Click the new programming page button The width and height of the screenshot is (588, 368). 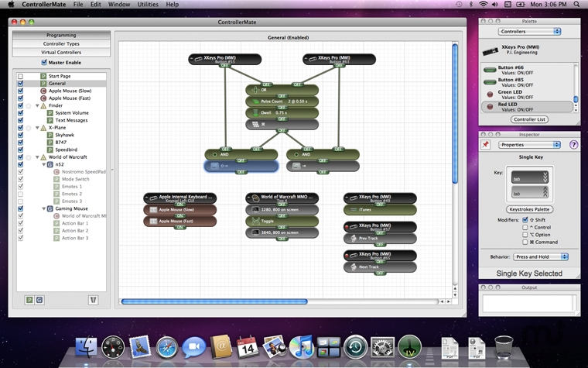[29, 299]
